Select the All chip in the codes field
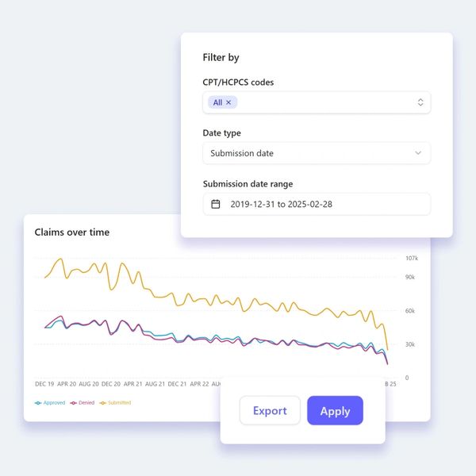 (x=217, y=102)
